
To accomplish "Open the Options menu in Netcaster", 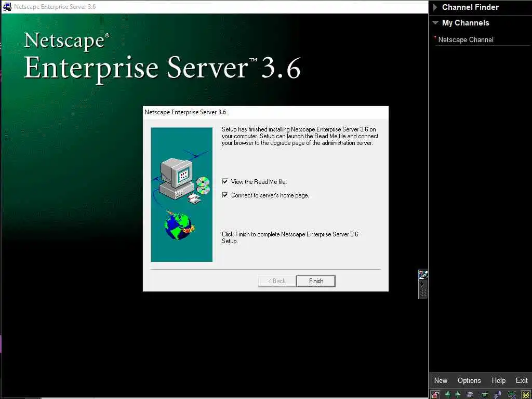I will (x=469, y=380).
